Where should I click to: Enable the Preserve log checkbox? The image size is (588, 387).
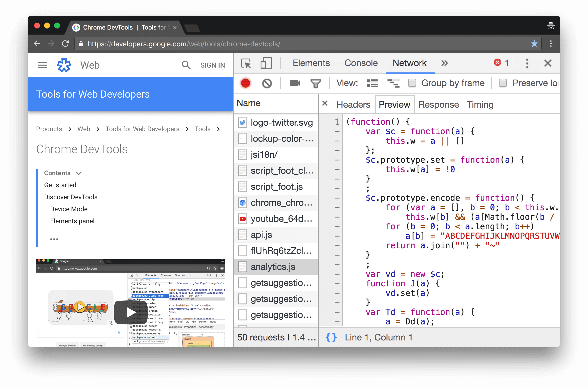502,83
